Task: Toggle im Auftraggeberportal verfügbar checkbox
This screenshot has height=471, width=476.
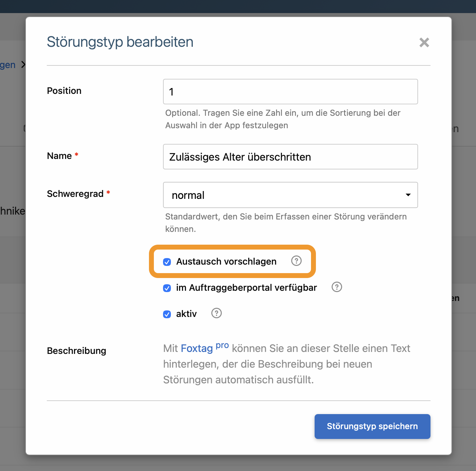Action: click(167, 288)
